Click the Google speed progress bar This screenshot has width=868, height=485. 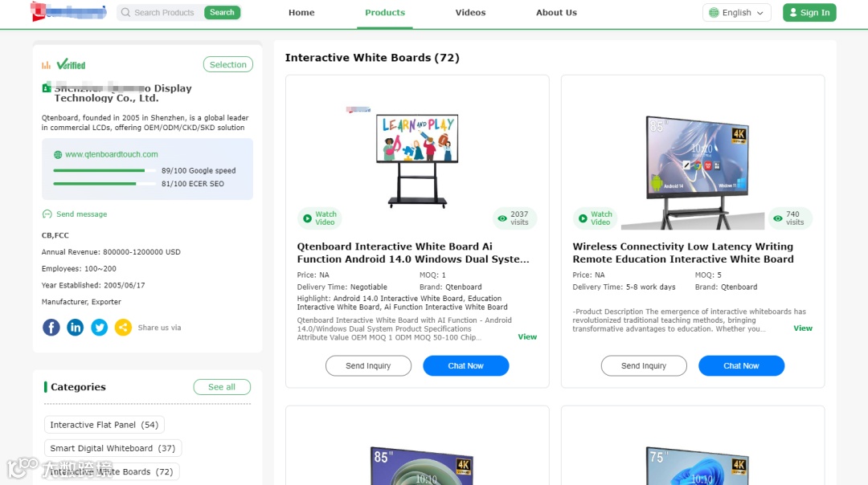click(x=104, y=170)
